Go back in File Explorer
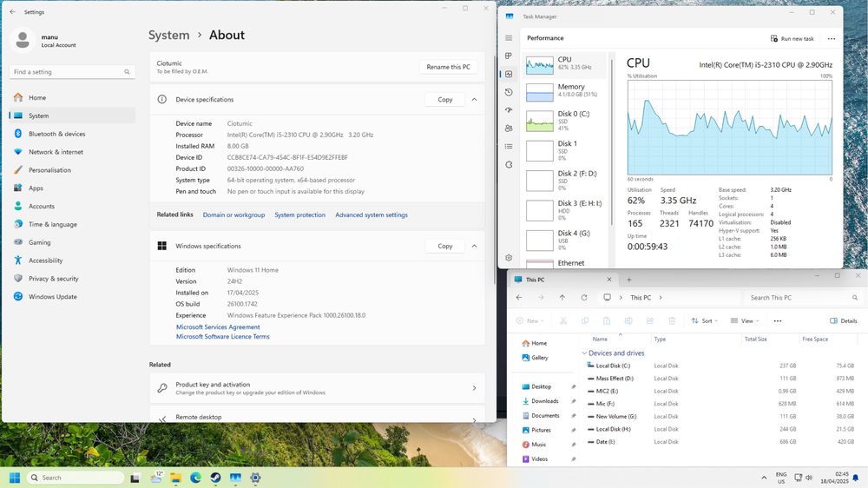The height and width of the screenshot is (488, 868). [x=519, y=298]
